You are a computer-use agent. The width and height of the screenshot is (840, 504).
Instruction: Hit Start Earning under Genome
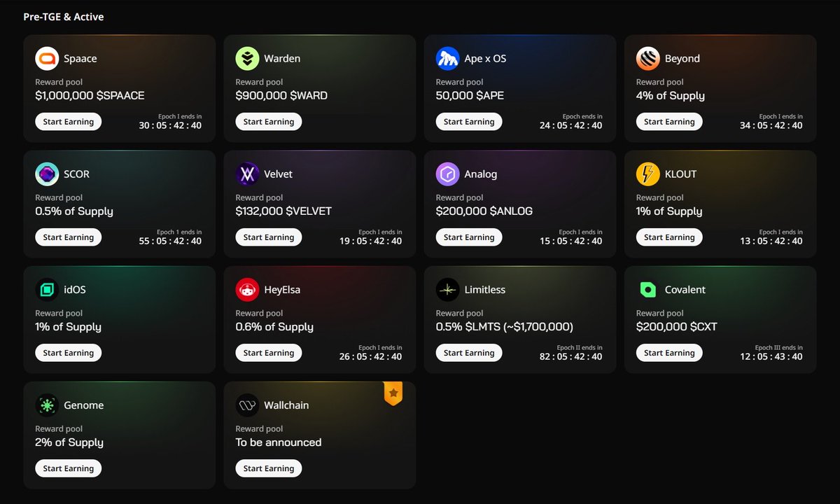(x=69, y=468)
